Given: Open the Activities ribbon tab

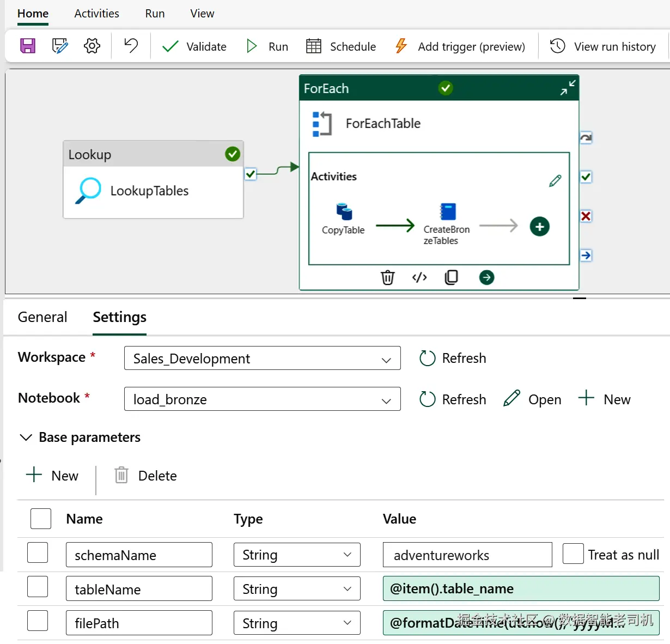Looking at the screenshot, I should pos(96,14).
